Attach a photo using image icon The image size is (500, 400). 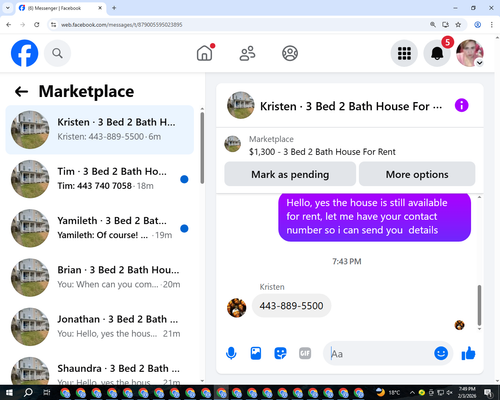tap(256, 353)
